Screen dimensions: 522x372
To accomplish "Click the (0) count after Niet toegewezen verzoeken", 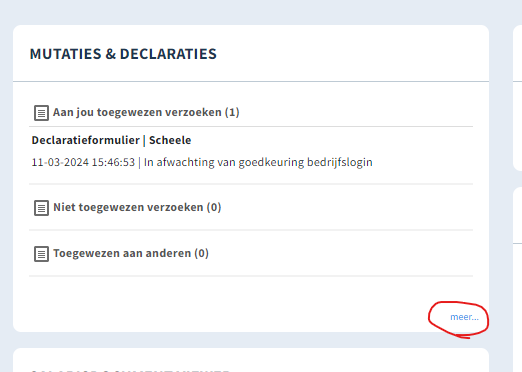I will [x=214, y=207].
